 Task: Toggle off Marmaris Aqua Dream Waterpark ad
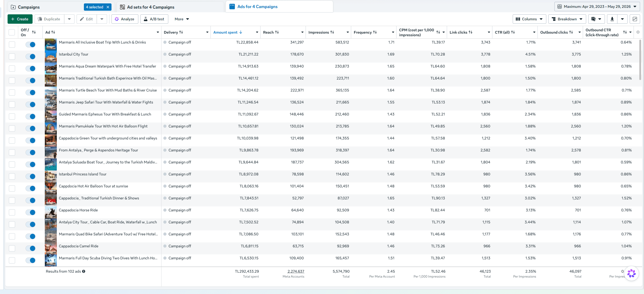(30, 69)
